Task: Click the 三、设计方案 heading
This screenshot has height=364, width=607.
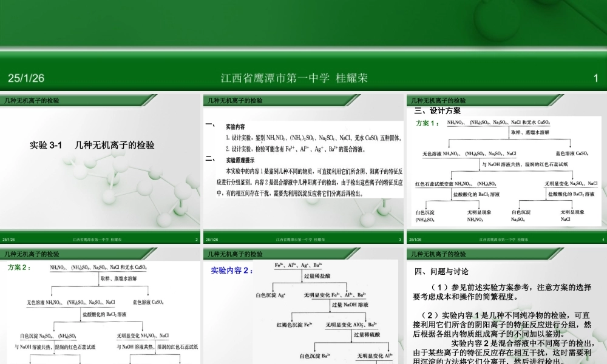Action: (x=437, y=110)
